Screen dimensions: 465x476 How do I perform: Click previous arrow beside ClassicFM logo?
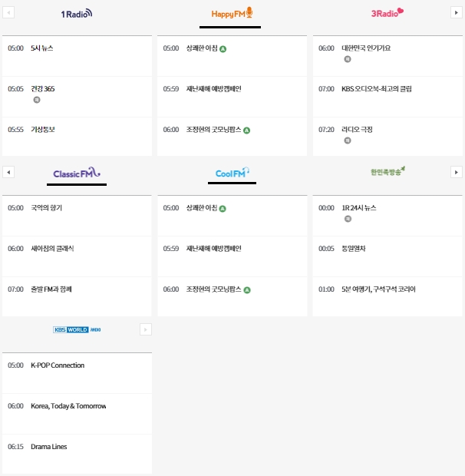pos(8,173)
